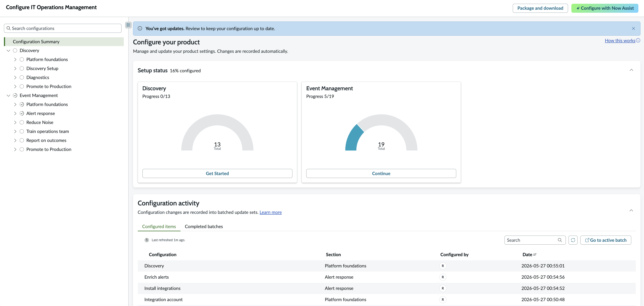The image size is (644, 306).
Task: Click the Configured by column header
Action: tap(454, 255)
